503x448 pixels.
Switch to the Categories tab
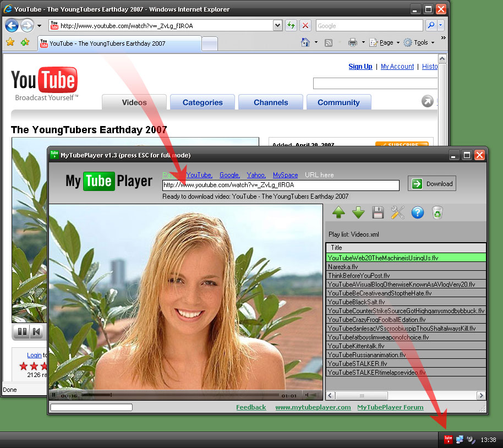coord(203,102)
